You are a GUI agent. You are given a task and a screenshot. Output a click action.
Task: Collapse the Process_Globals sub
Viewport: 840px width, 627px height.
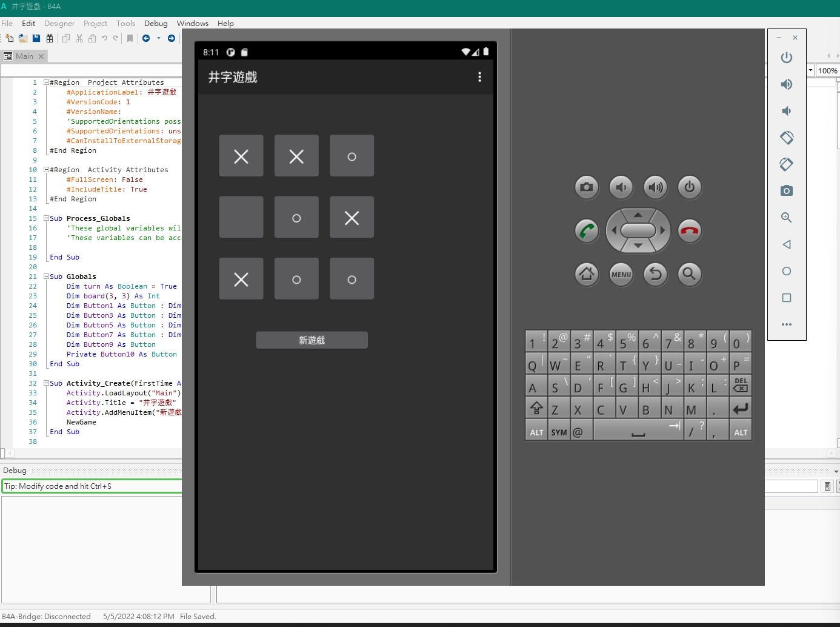click(x=46, y=218)
